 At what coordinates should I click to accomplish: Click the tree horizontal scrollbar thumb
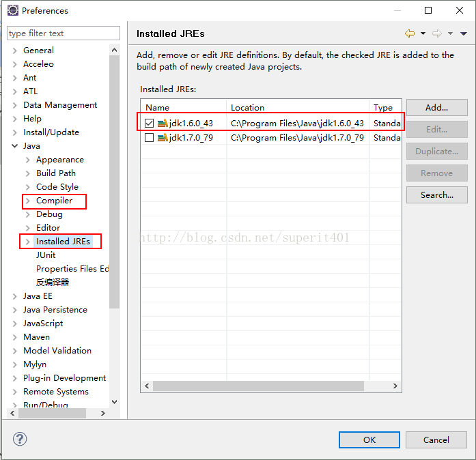[x=52, y=413]
